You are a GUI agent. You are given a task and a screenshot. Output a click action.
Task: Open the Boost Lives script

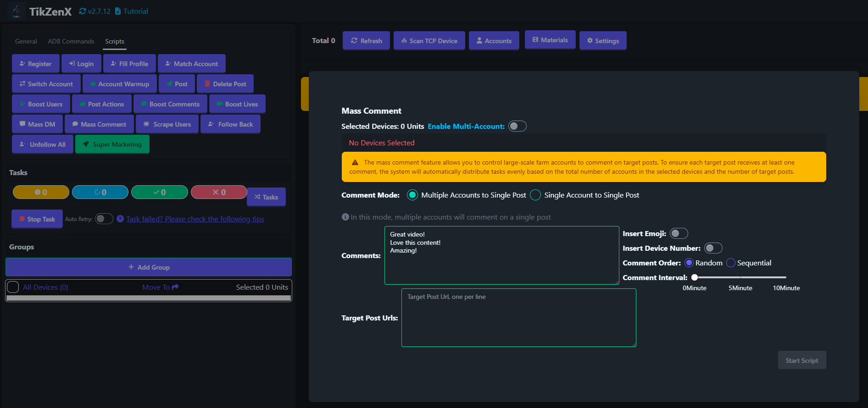pyautogui.click(x=237, y=104)
